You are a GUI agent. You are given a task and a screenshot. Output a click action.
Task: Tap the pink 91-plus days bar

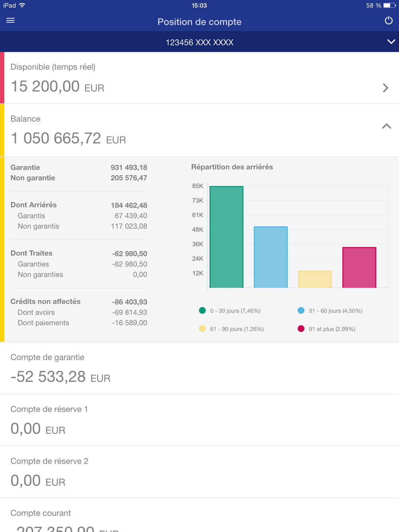click(x=359, y=267)
